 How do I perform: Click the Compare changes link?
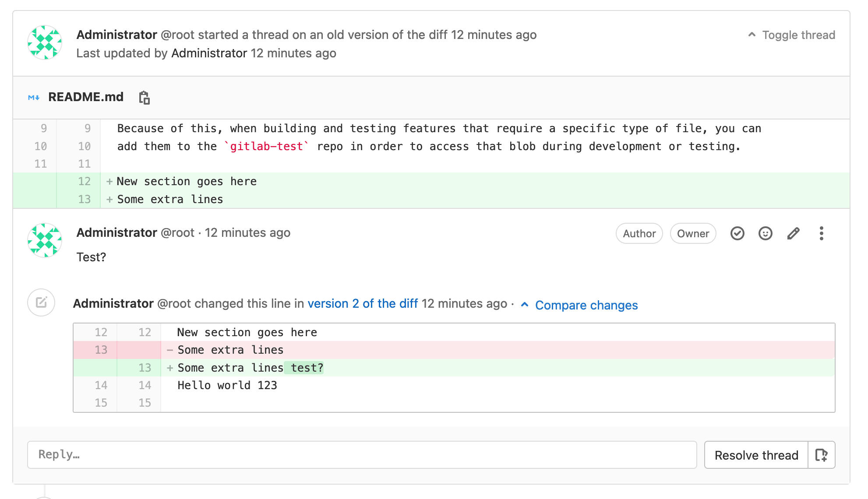[x=586, y=305]
